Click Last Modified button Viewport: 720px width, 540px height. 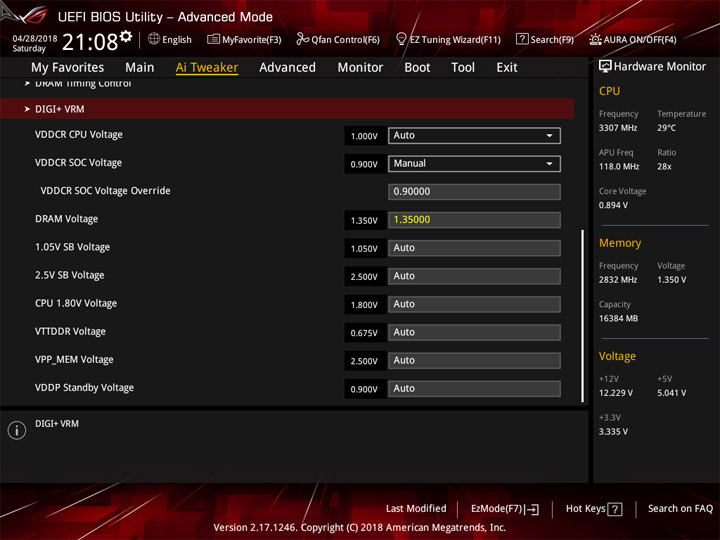pyautogui.click(x=416, y=508)
